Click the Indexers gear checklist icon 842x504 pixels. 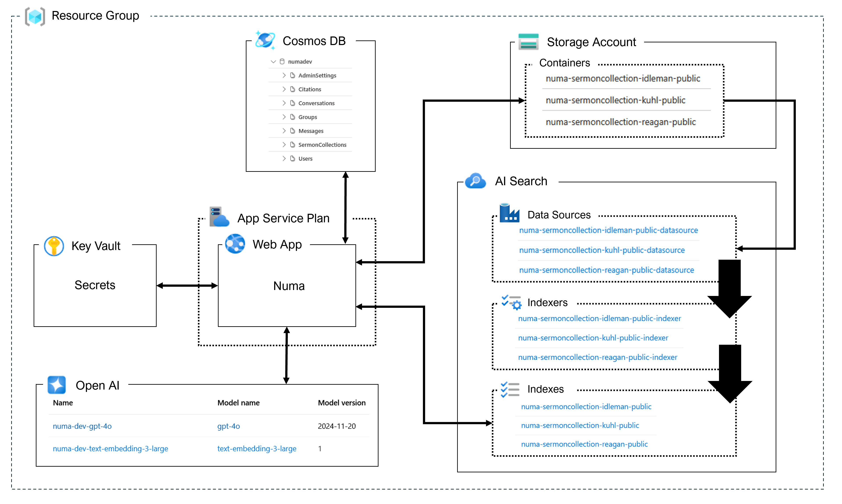pyautogui.click(x=511, y=302)
